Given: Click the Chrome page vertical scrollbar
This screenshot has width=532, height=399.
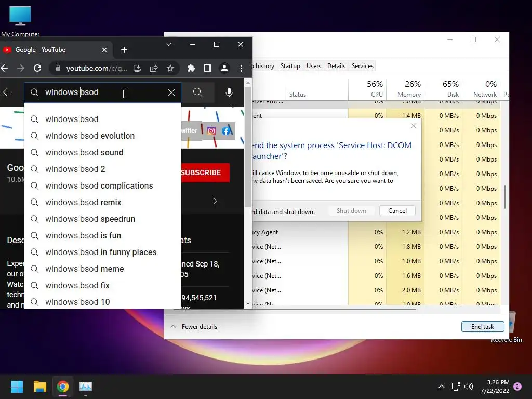Looking at the screenshot, I should point(248,146).
